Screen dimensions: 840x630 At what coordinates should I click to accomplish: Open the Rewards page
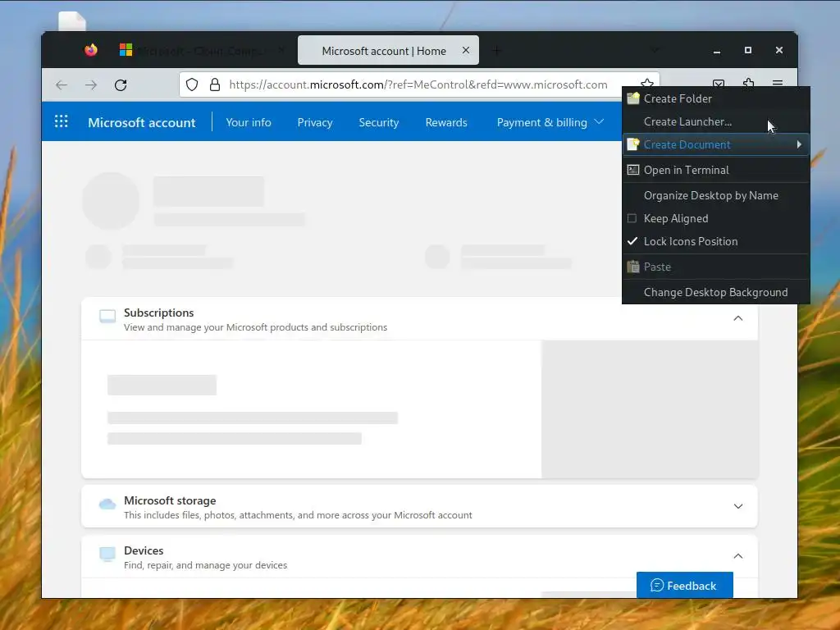click(x=446, y=122)
